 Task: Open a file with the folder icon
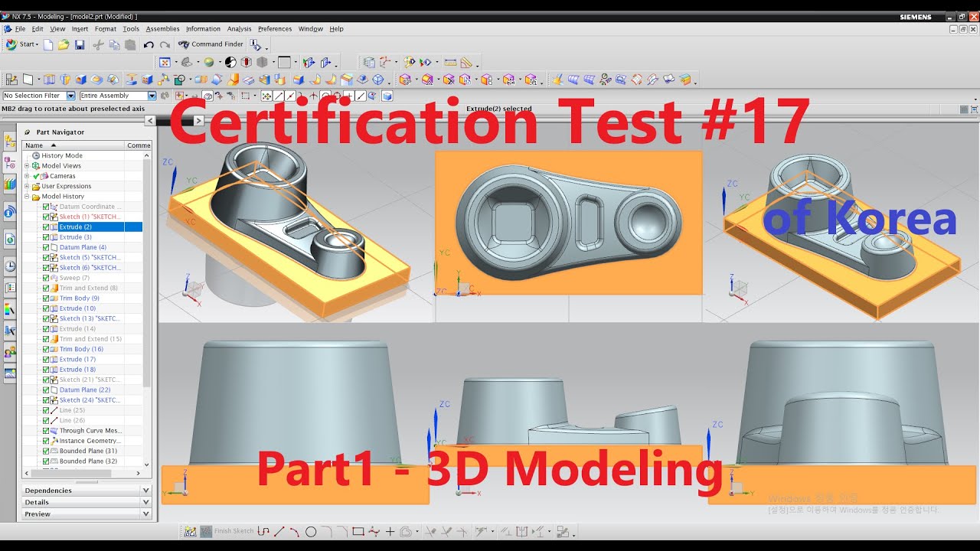(64, 44)
